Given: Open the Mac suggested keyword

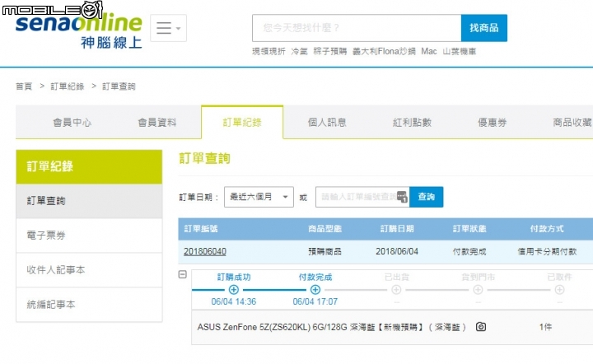Looking at the screenshot, I should [429, 51].
